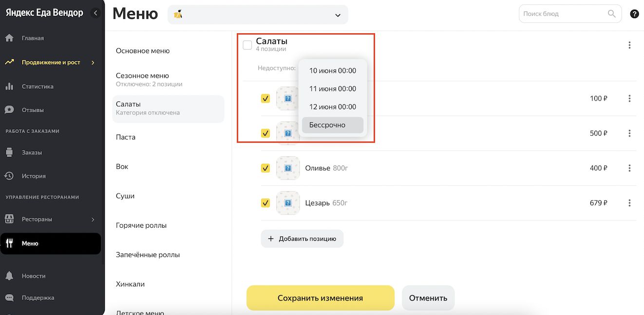
Task: Uncheck the Цезарь item checkbox
Action: [x=265, y=203]
